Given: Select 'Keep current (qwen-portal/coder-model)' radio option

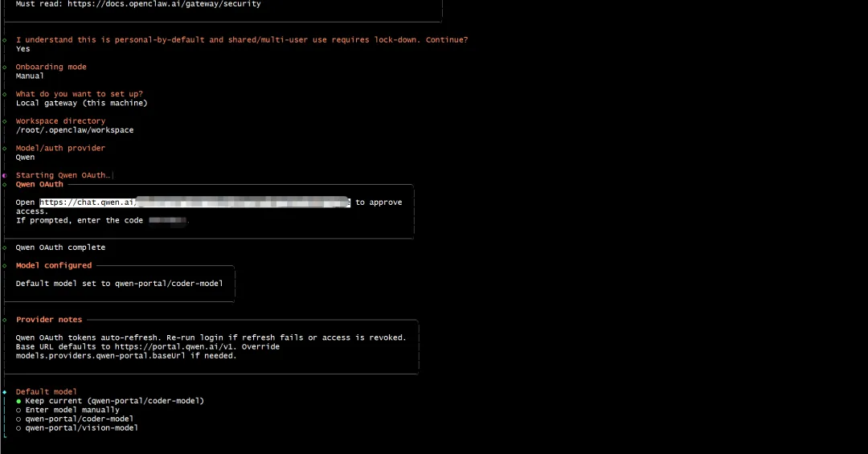Looking at the screenshot, I should (109, 401).
